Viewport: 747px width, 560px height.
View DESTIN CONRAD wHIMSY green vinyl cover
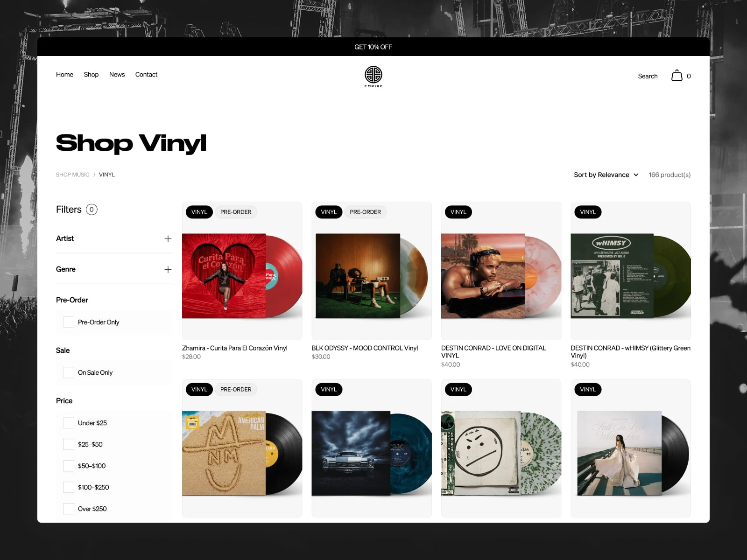coord(630,276)
